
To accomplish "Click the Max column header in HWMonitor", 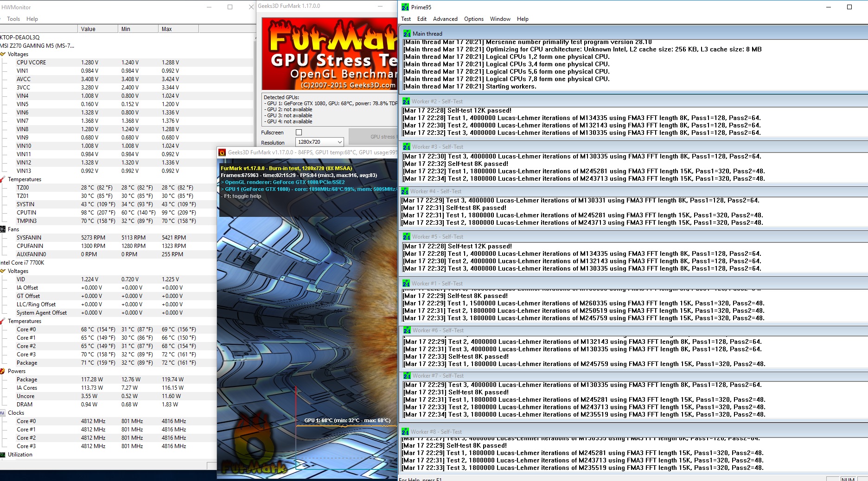I will click(x=178, y=29).
